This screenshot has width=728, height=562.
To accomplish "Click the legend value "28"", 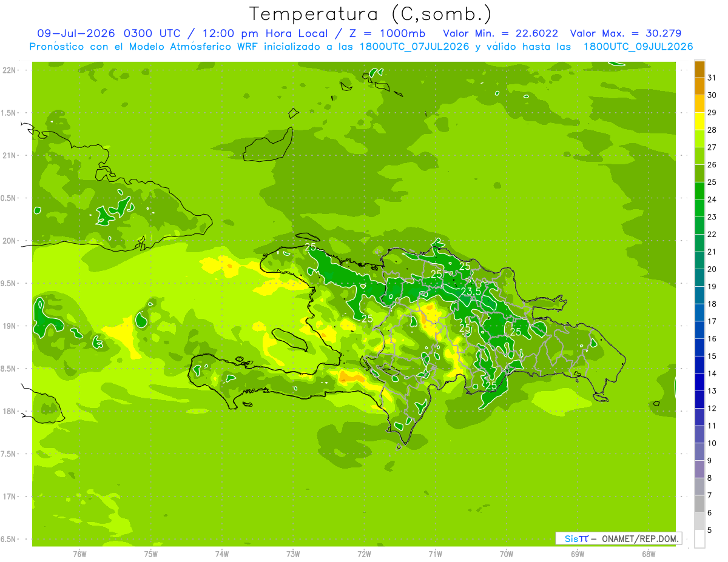I will [712, 130].
